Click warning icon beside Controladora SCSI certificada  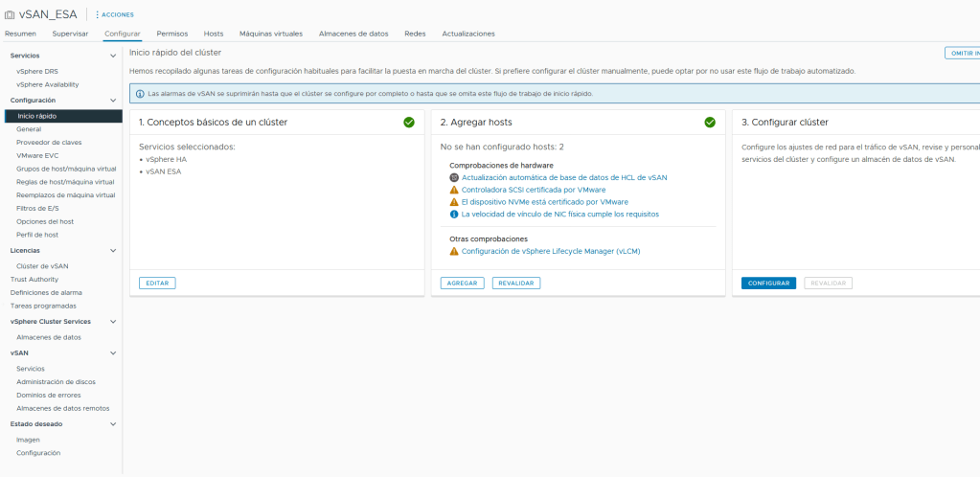pyautogui.click(x=454, y=190)
